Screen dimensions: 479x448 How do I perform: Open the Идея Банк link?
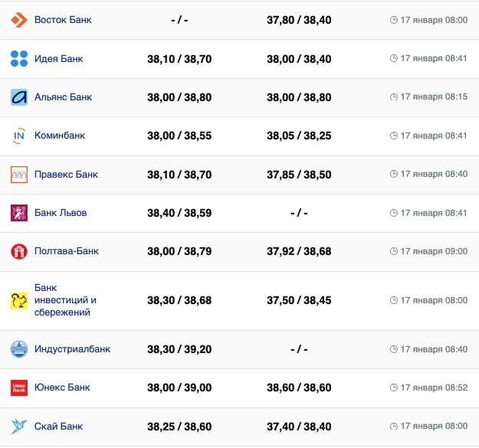59,59
